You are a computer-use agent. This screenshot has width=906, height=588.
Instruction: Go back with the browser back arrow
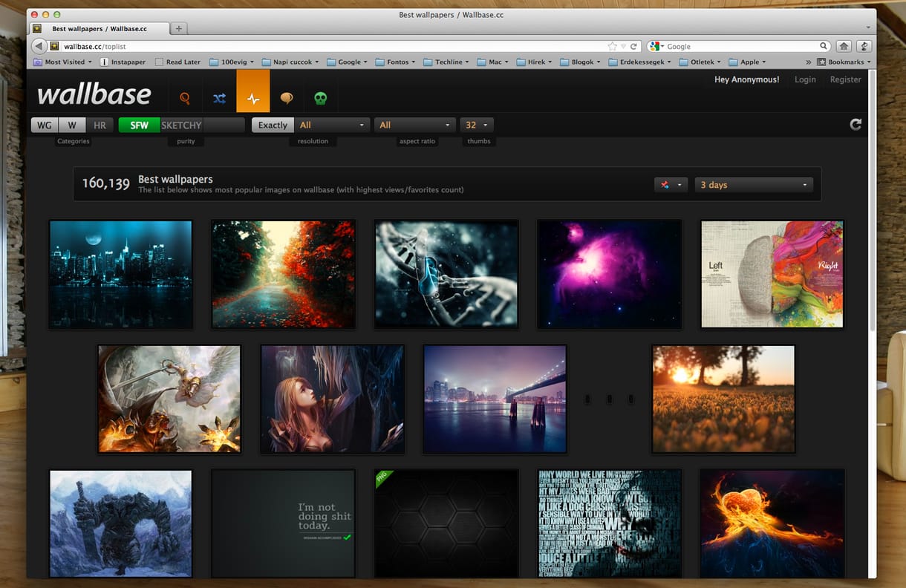click(x=39, y=46)
